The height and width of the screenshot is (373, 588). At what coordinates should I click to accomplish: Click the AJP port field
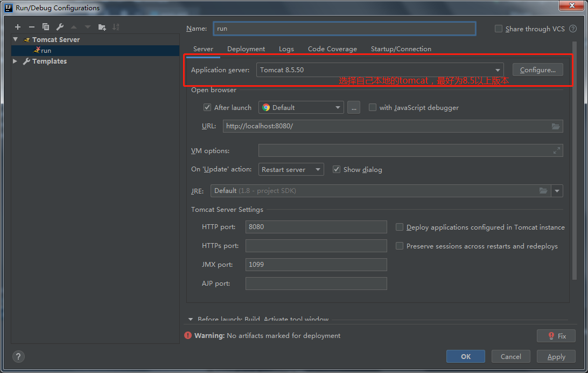tap(316, 284)
